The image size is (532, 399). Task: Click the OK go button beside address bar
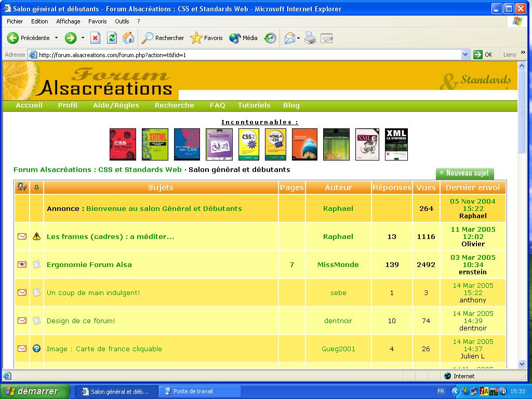483,55
